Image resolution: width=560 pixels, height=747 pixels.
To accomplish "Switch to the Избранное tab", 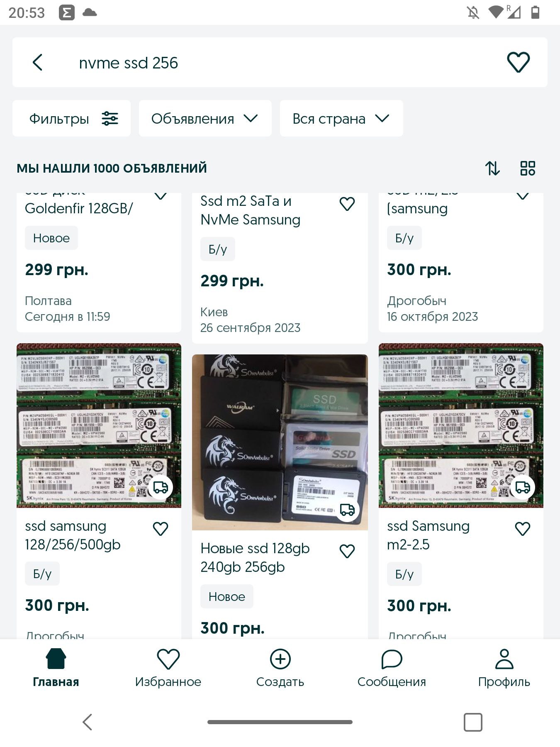I will (x=168, y=667).
